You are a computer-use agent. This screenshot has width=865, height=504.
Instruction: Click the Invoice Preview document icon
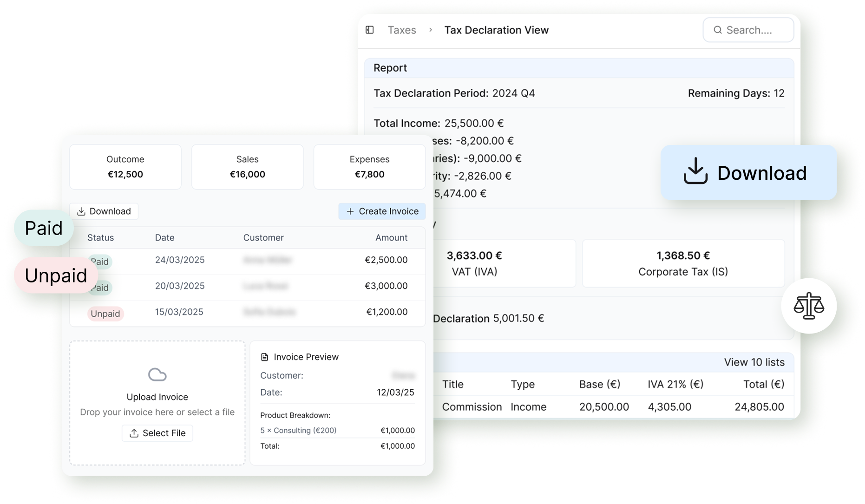(x=265, y=357)
